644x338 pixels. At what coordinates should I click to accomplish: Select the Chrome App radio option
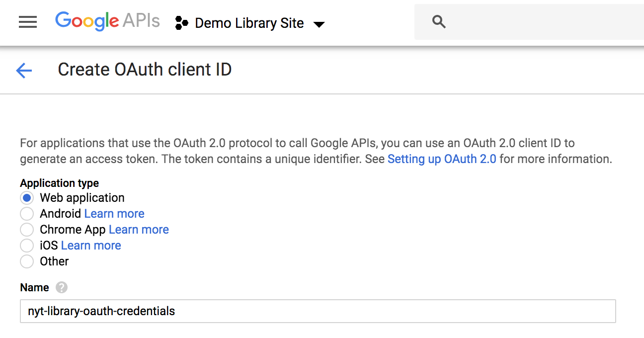tap(27, 230)
